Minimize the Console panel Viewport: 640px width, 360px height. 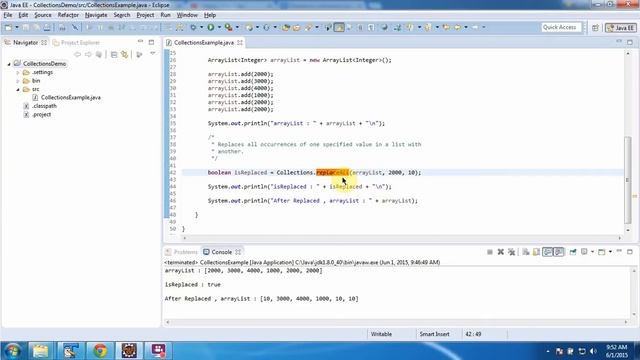point(619,251)
